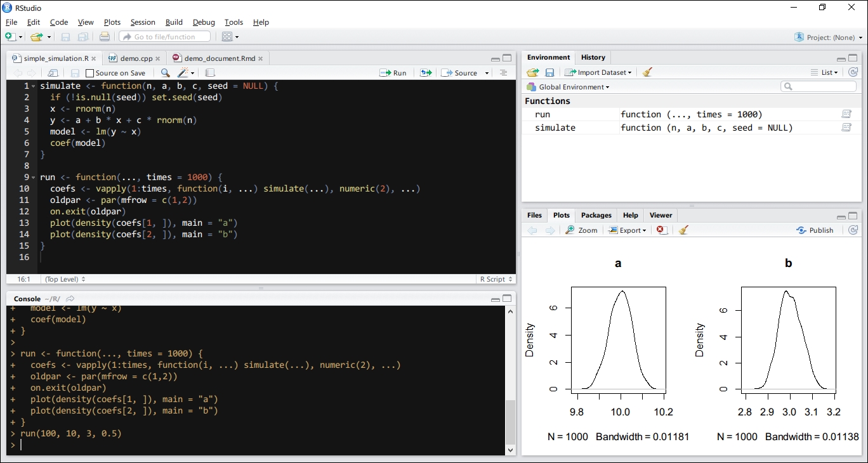Click the Zoom button in Plots pane

pos(582,230)
